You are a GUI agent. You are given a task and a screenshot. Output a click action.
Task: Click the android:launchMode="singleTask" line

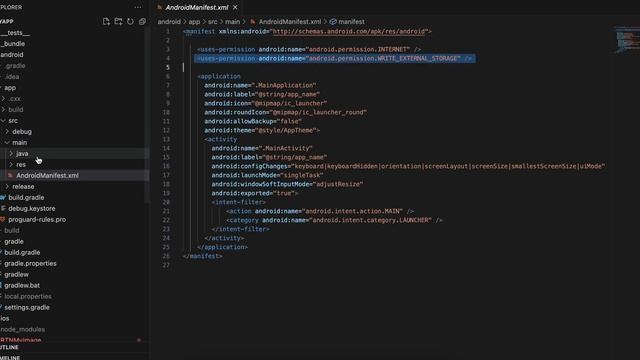pyautogui.click(x=267, y=175)
